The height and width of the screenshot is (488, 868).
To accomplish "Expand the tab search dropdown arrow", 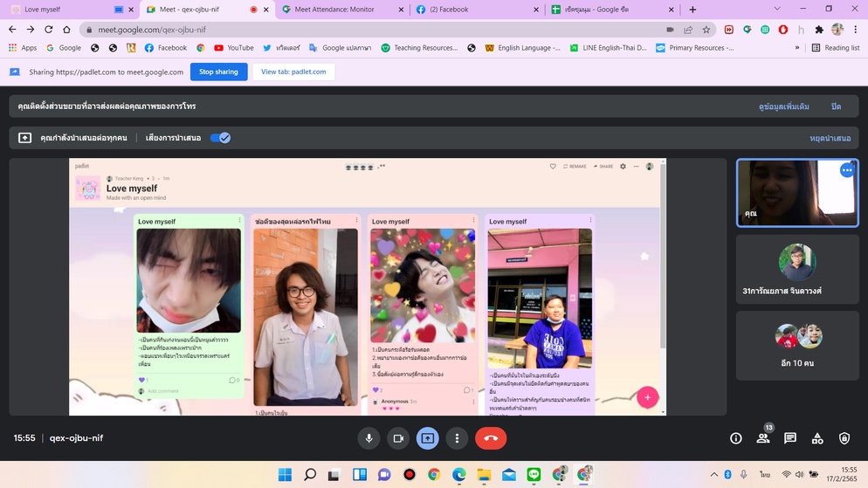I will pyautogui.click(x=777, y=9).
